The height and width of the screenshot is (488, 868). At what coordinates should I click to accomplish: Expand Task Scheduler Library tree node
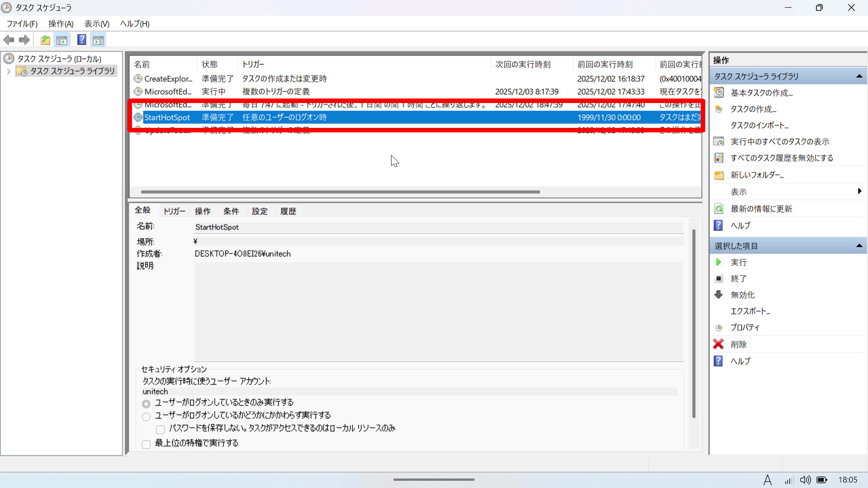click(8, 71)
